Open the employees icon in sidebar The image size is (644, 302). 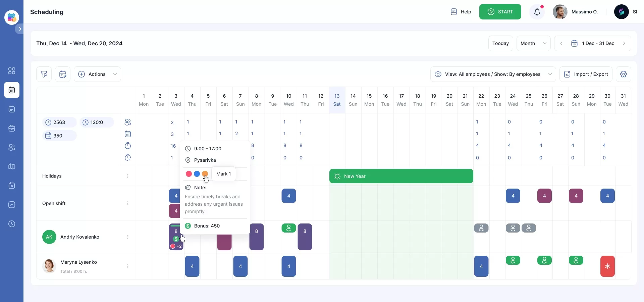click(x=12, y=147)
